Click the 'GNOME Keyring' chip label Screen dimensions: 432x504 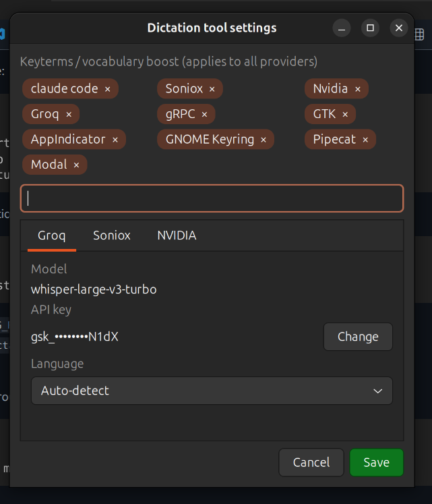pyautogui.click(x=210, y=140)
